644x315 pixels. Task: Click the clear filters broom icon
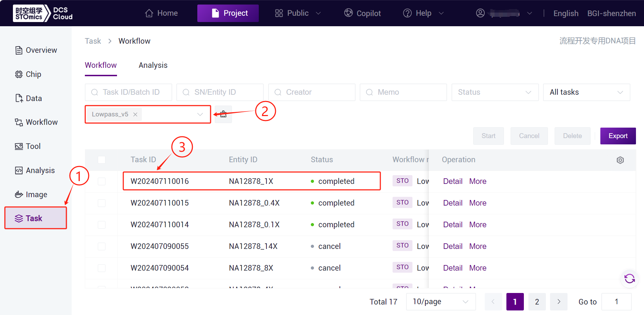coord(223,114)
